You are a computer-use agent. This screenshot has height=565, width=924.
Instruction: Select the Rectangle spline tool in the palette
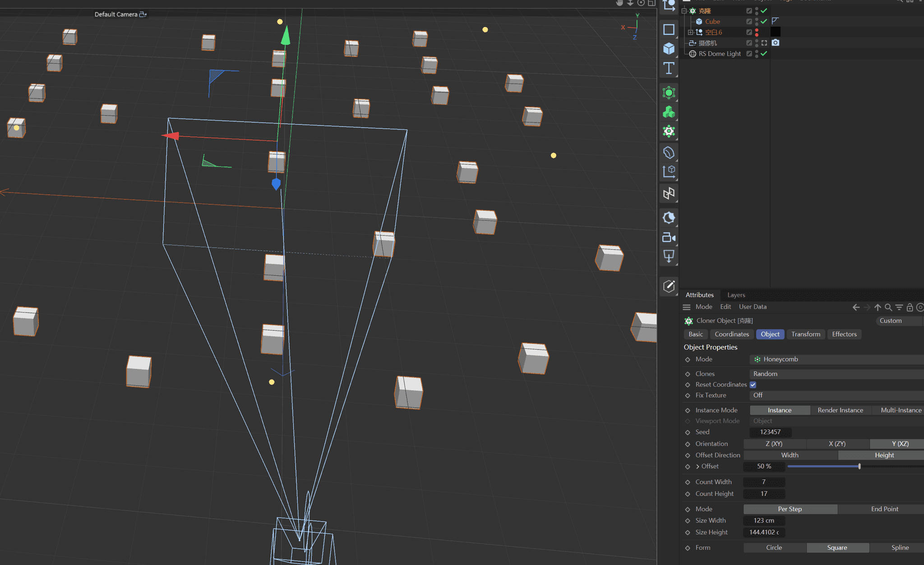669,30
